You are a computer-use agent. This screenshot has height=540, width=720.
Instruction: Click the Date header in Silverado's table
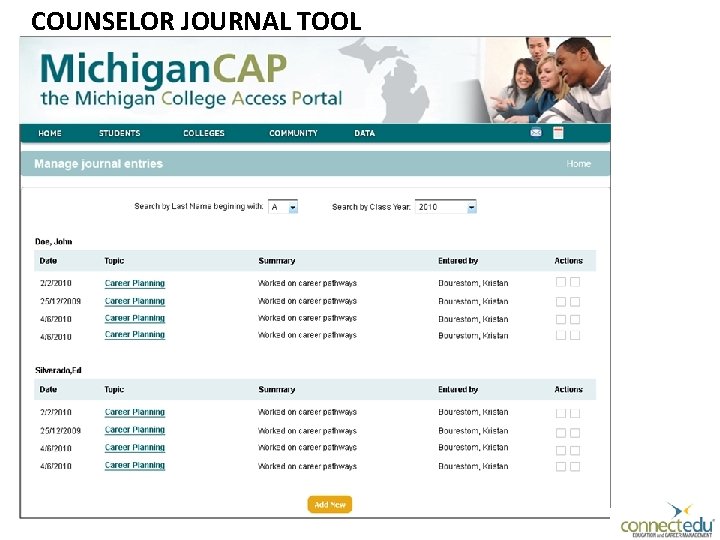coord(48,389)
